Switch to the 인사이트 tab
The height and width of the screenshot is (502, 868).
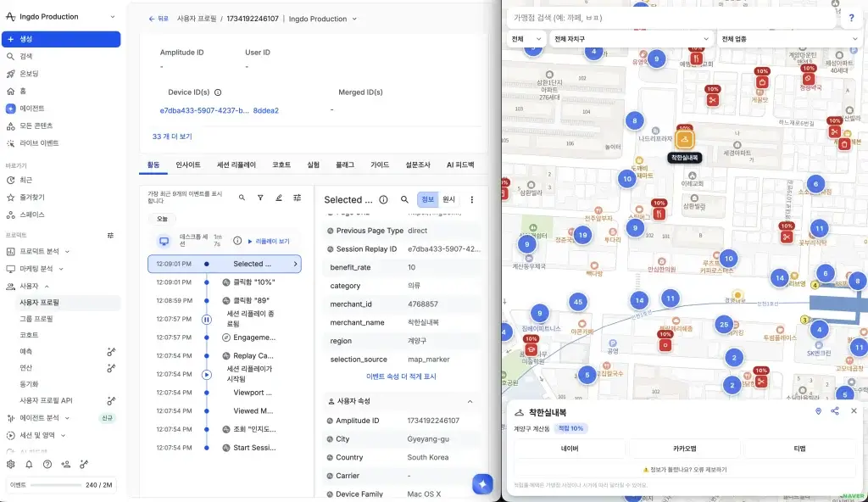188,165
